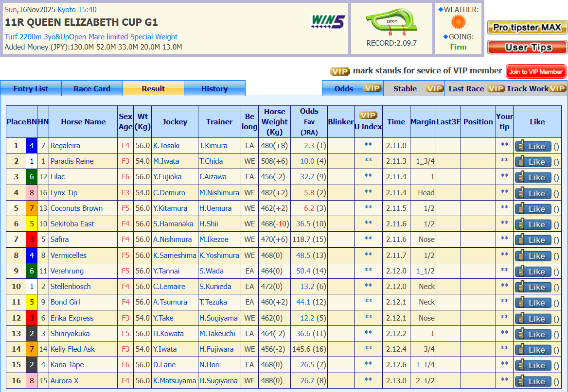This screenshot has height=392, width=568.
Task: Open trainer T.Kimura's profile
Action: (x=213, y=146)
